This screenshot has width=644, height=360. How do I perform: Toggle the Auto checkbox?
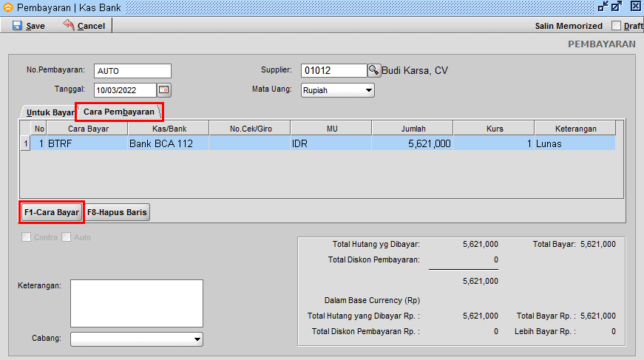click(66, 237)
